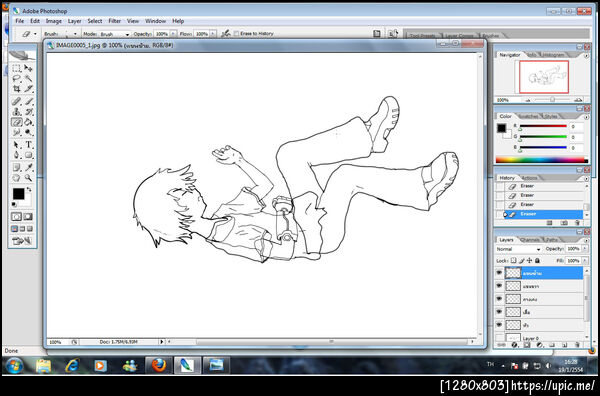Open the layer blend mode Normal dropdown

(x=518, y=249)
